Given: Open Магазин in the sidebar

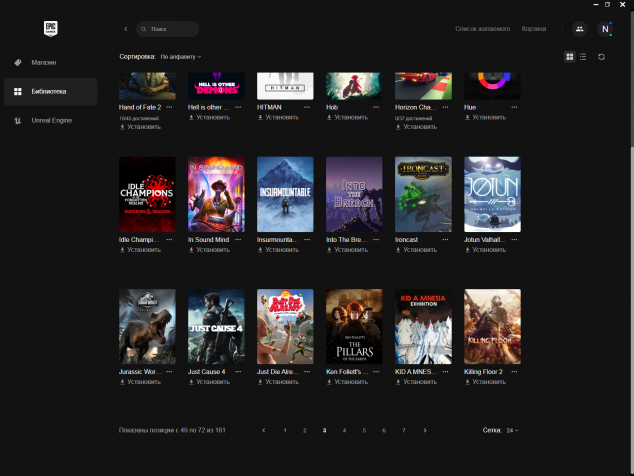Looking at the screenshot, I should tap(44, 62).
